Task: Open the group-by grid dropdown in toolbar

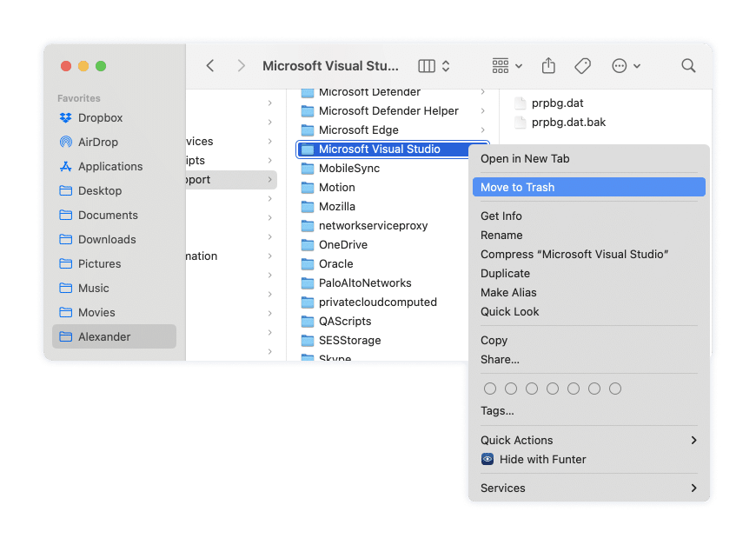Action: (x=507, y=65)
